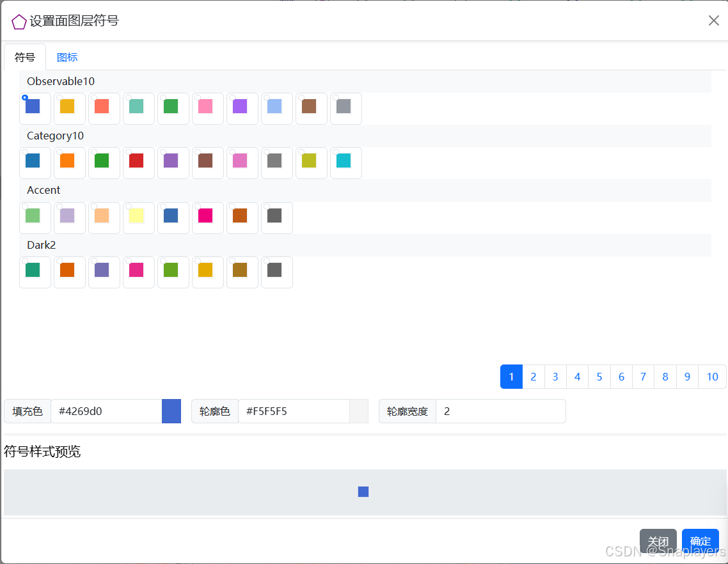Choose the burnt orange Accent swatch
This screenshot has height=564, width=728.
[242, 217]
